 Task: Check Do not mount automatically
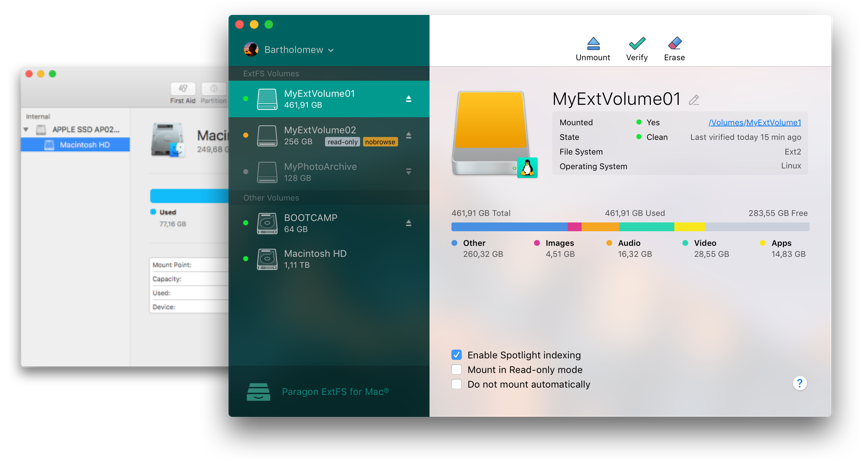pyautogui.click(x=456, y=384)
